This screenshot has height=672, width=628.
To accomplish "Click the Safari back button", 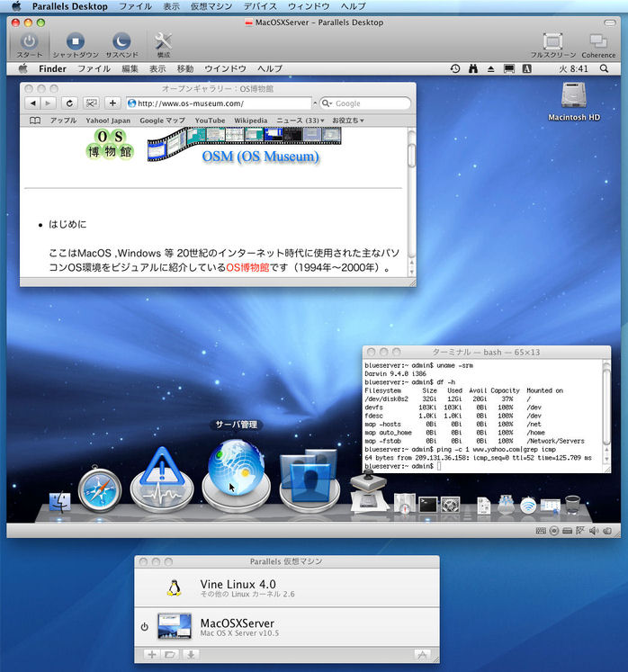I will point(33,103).
